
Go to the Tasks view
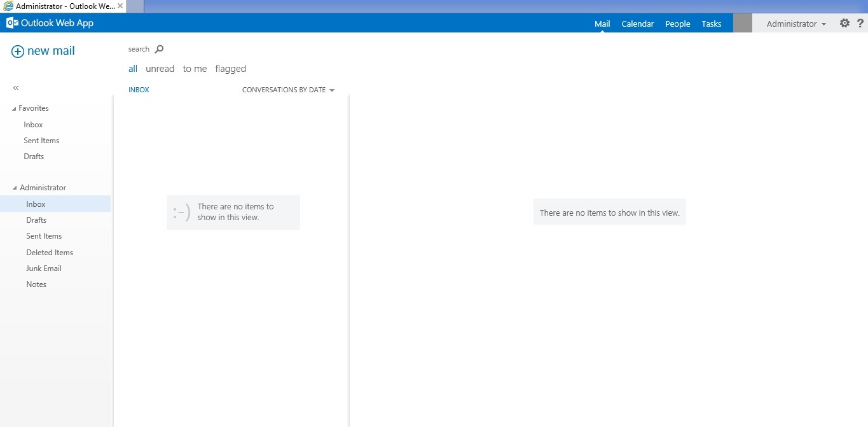click(x=711, y=24)
